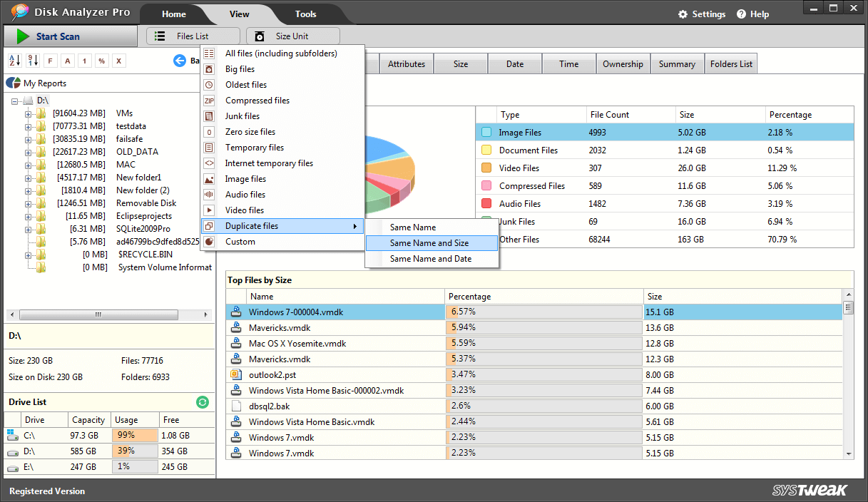
Task: Click the C: drive usage bar
Action: [x=136, y=435]
